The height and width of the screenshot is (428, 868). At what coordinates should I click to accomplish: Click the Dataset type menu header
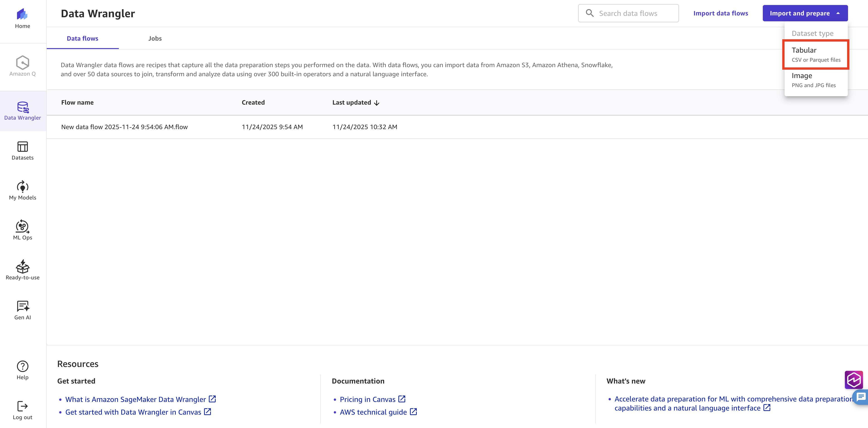tap(812, 33)
